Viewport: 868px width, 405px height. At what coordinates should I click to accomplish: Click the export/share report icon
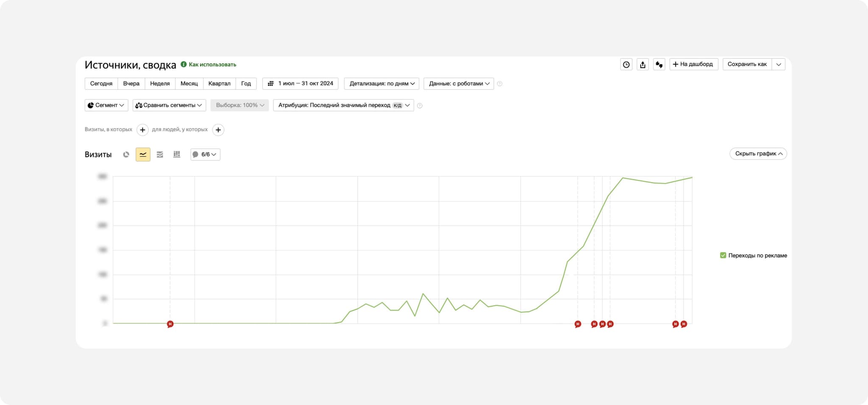[643, 64]
